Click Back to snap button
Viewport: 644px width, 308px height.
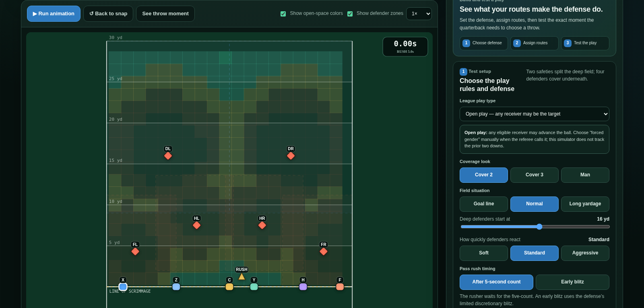(x=108, y=14)
